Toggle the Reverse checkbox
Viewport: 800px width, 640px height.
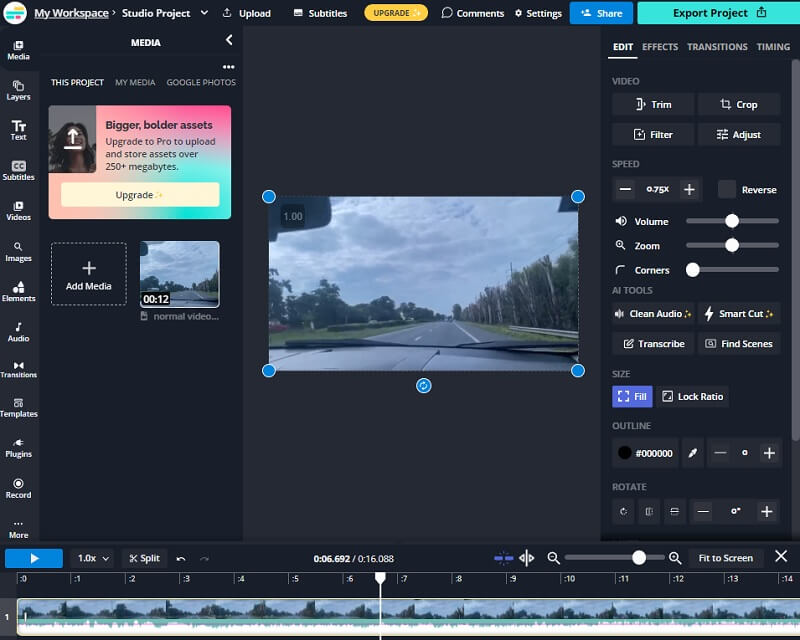pyautogui.click(x=727, y=189)
